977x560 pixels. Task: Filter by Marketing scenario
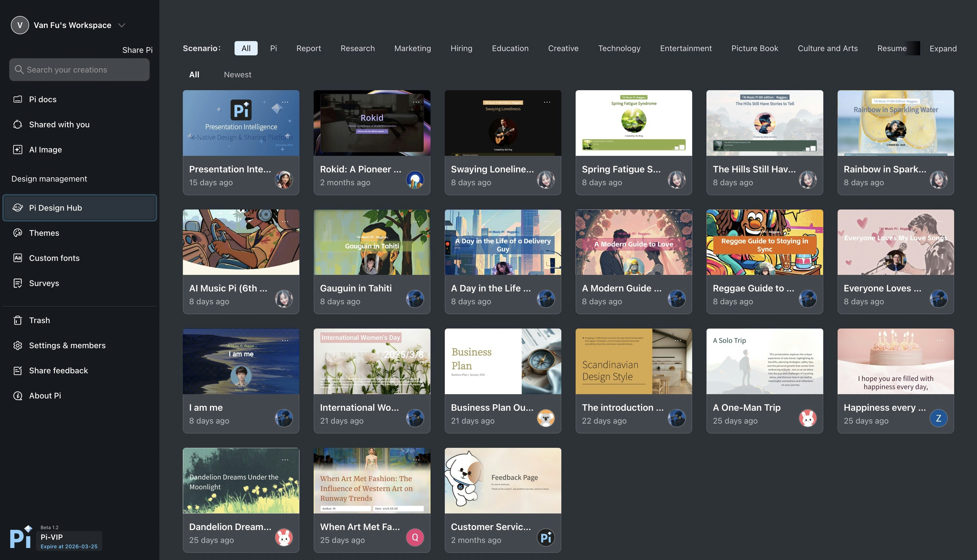point(412,49)
